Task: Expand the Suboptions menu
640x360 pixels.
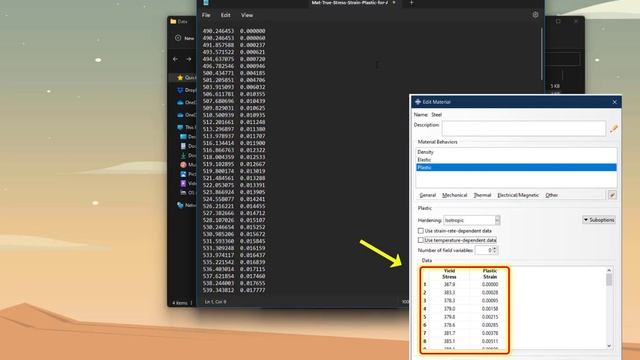Action: point(599,220)
